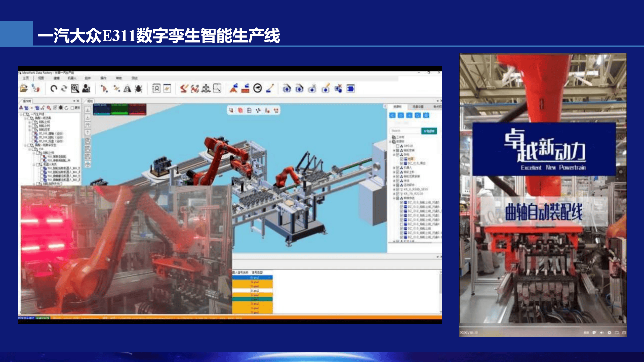Expand the KR_70_R2100 tree node
Image resolution: width=644 pixels, height=362 pixels.
point(394,194)
